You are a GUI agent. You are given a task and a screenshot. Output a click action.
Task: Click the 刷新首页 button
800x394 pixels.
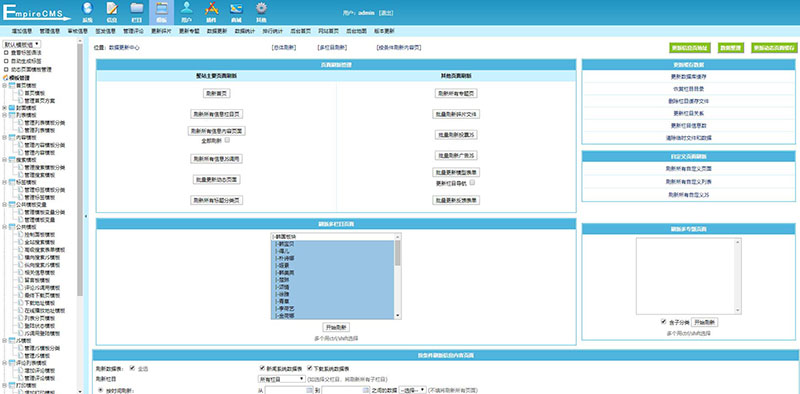[x=216, y=93]
